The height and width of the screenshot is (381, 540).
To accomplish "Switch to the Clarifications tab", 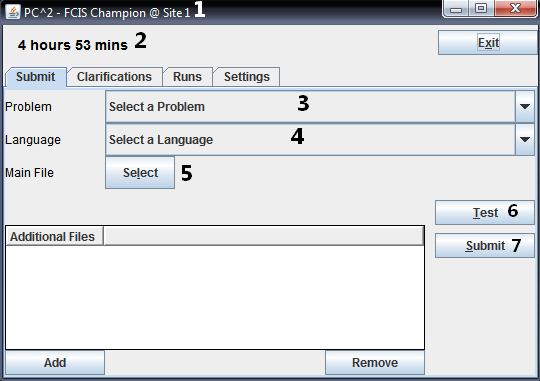I will pos(114,76).
